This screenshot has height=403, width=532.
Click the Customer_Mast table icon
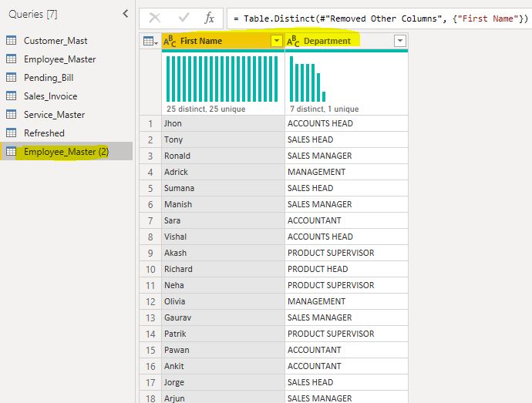[x=11, y=40]
